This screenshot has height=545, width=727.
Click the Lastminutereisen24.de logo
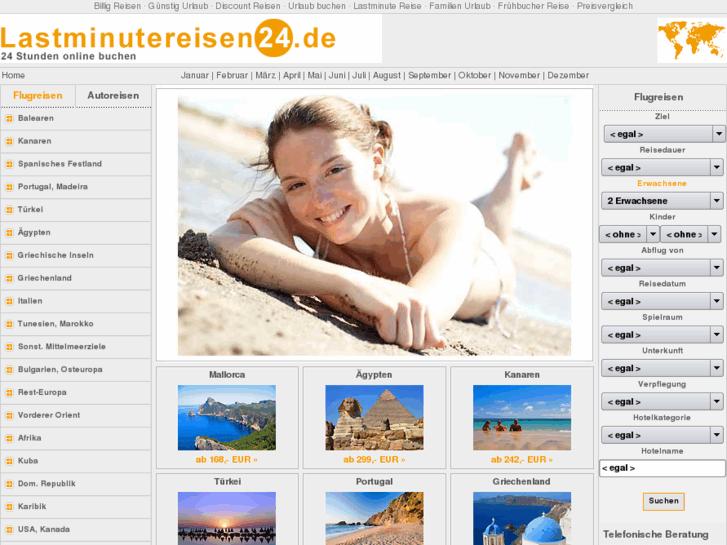[x=168, y=39]
